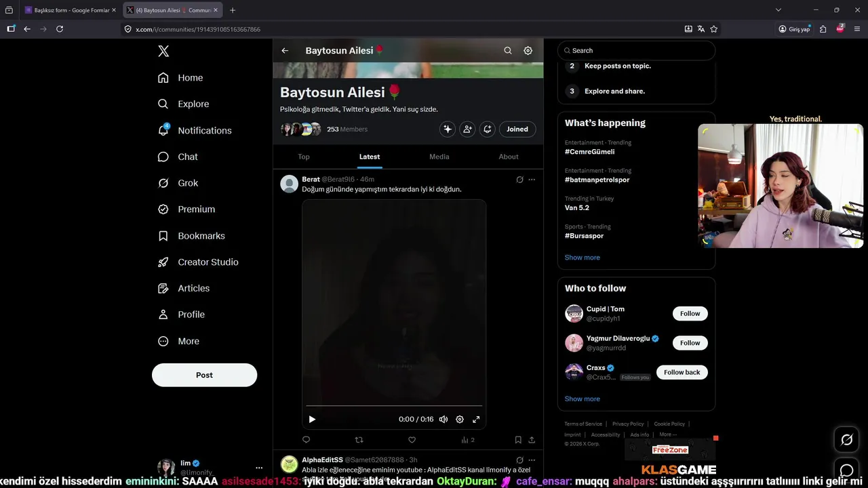Viewport: 868px width, 488px height.
Task: Open community settings gear
Action: [x=528, y=51]
